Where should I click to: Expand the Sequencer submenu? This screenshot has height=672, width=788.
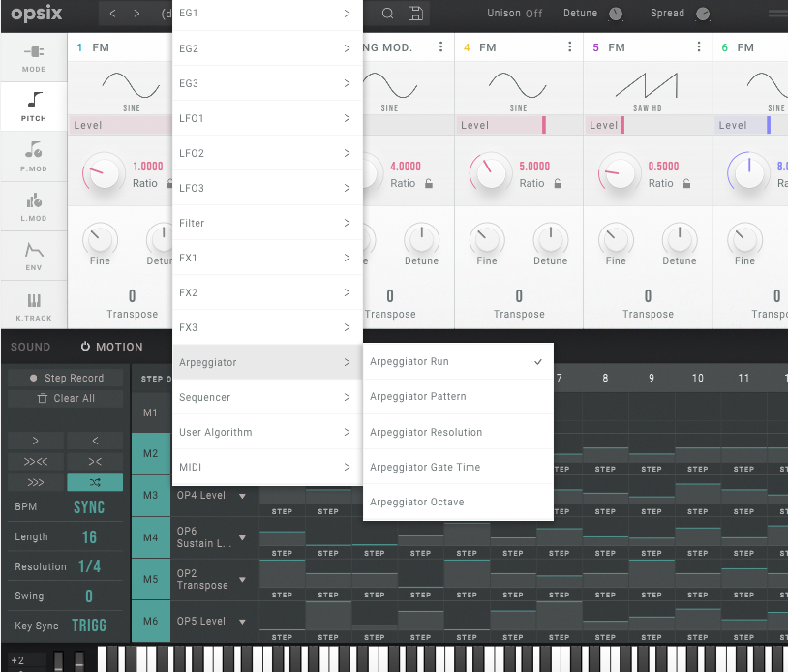pos(267,397)
